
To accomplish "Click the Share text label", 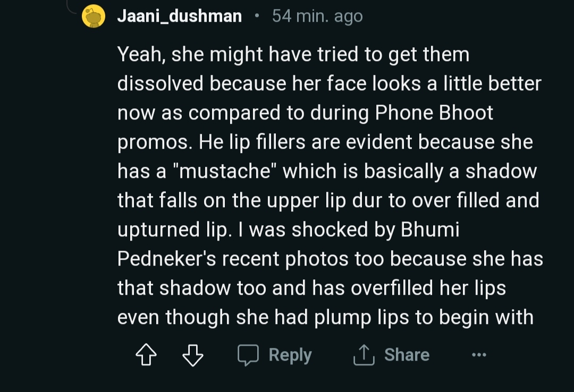I will point(407,355).
